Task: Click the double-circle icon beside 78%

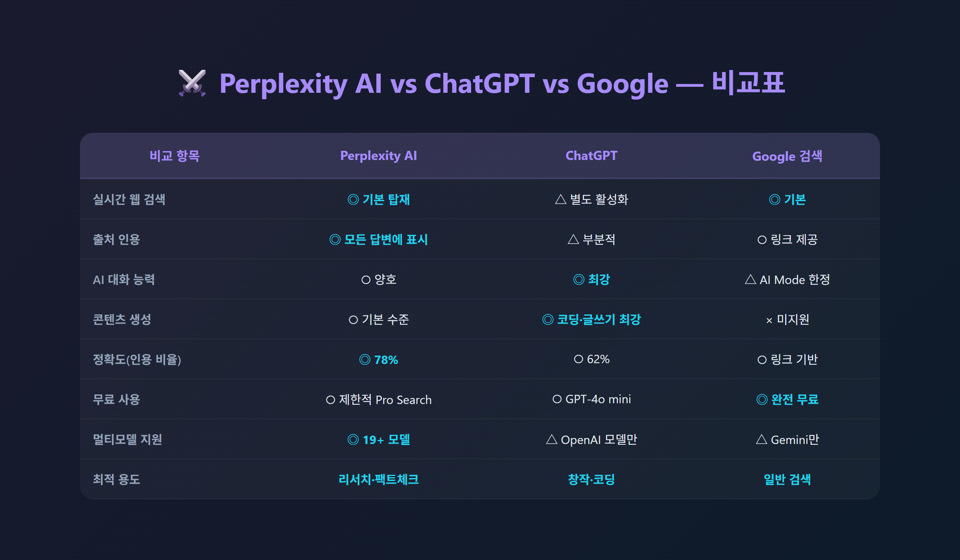Action: point(365,359)
